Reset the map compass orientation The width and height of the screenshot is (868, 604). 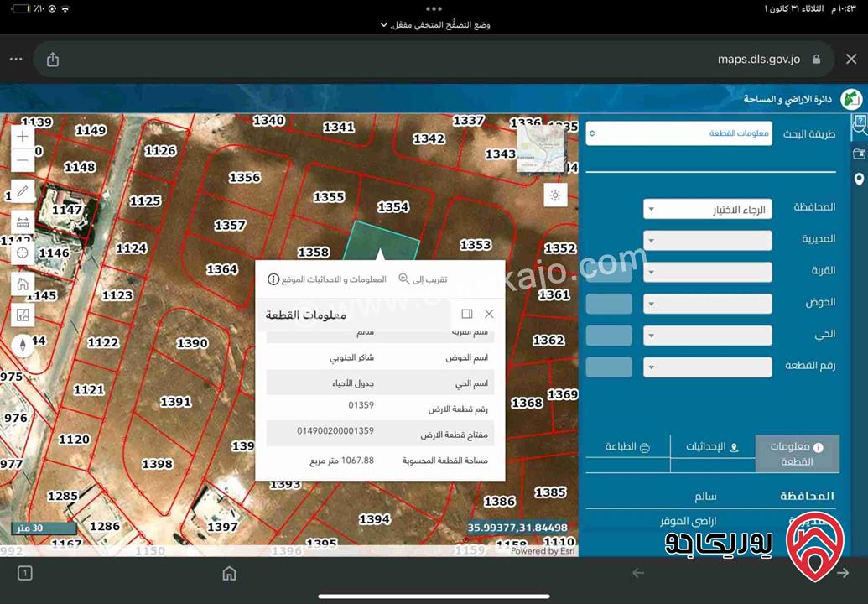point(23,346)
